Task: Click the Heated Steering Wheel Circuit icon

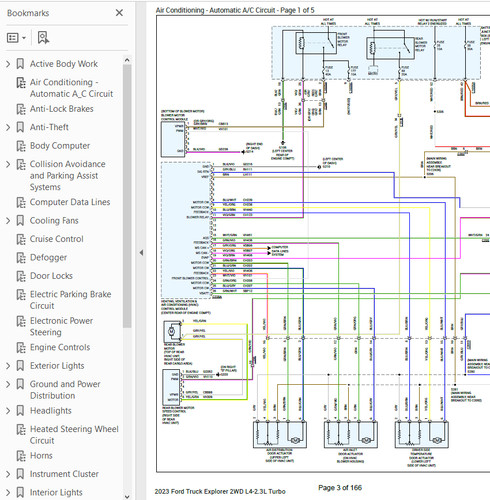Action: (x=21, y=429)
